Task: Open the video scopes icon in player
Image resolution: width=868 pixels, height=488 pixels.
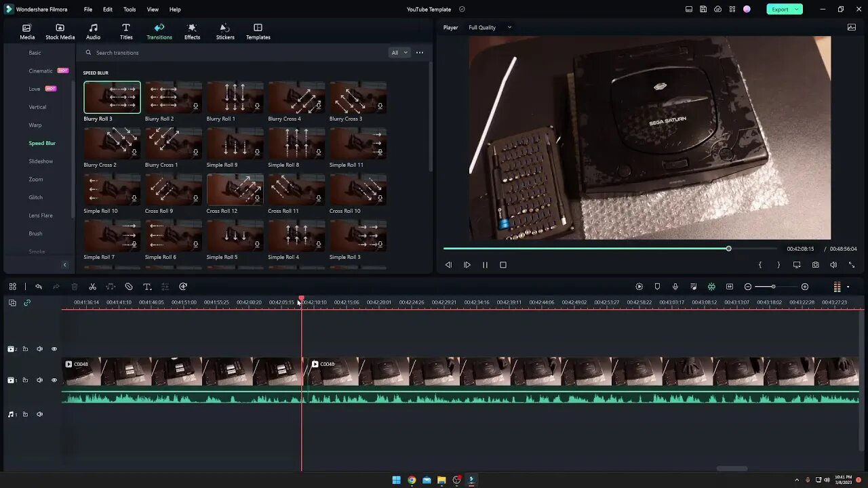Action: [852, 28]
